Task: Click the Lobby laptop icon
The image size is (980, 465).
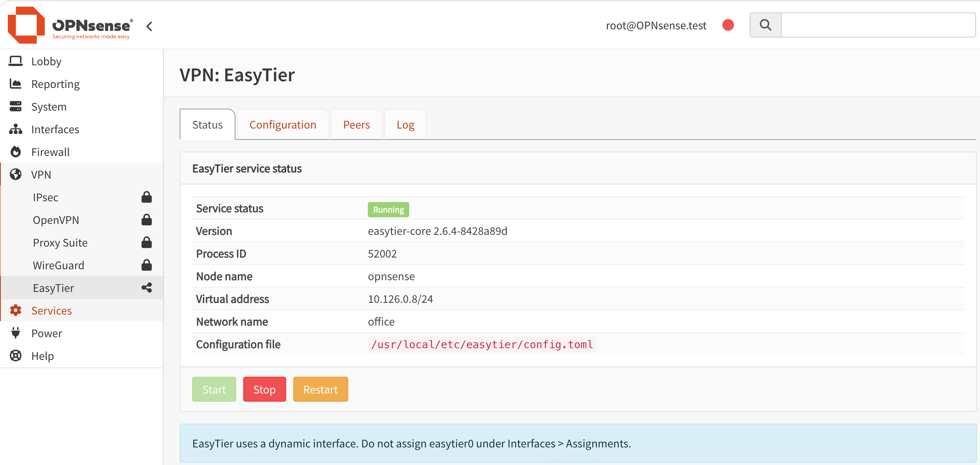Action: (16, 61)
